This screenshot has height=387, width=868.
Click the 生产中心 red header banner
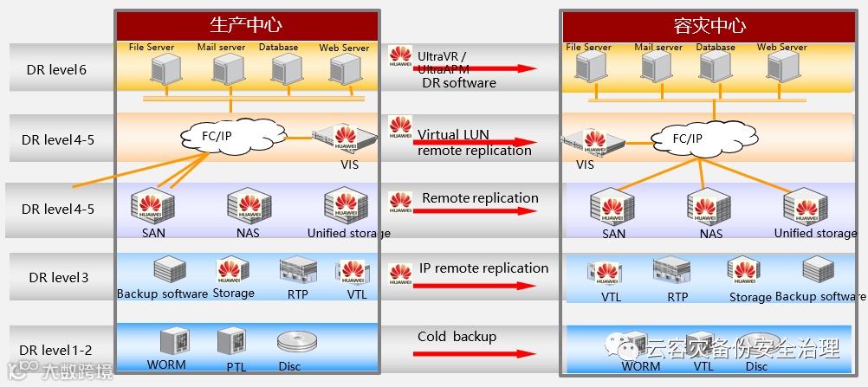point(247,25)
